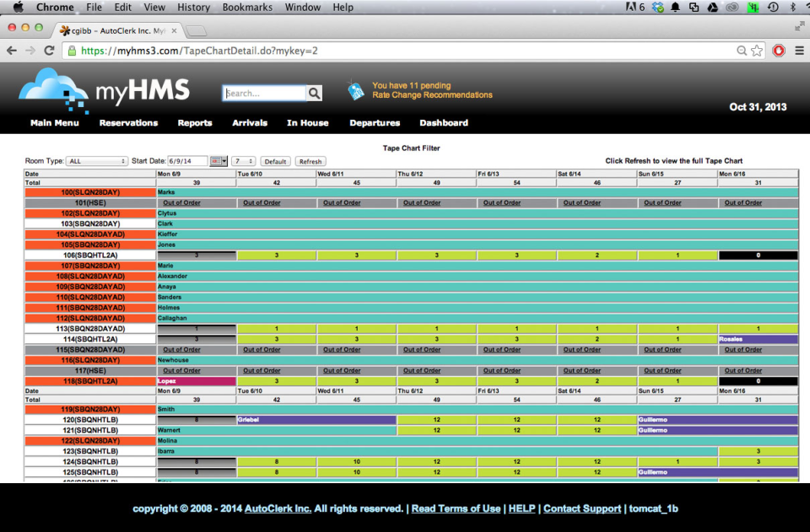Image resolution: width=810 pixels, height=532 pixels.
Task: Open the Read Terms of Use link
Action: [x=456, y=508]
